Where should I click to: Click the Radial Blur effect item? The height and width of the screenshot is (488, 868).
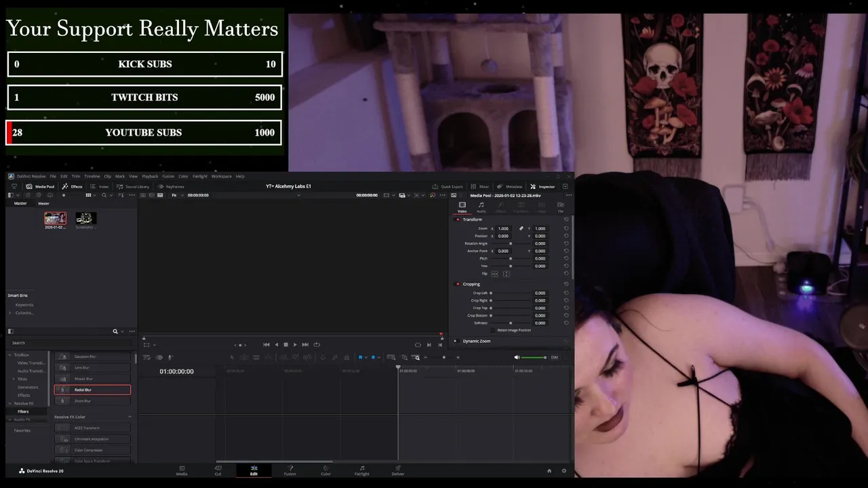(x=92, y=390)
